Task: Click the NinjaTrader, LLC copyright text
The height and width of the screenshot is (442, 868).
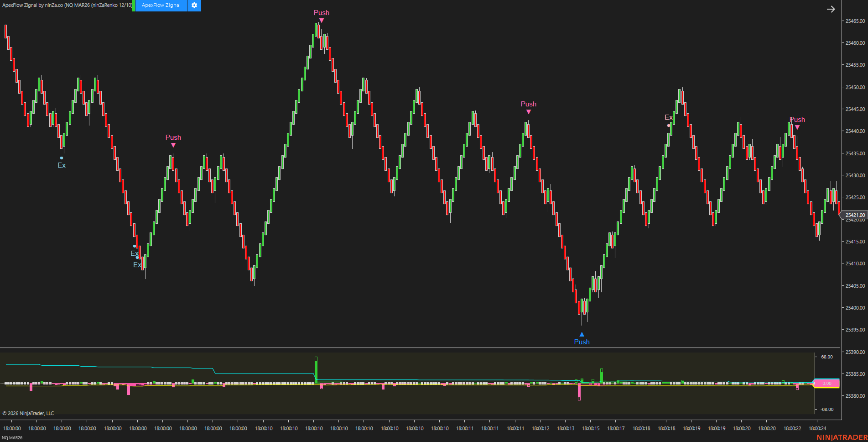Action: [28, 413]
